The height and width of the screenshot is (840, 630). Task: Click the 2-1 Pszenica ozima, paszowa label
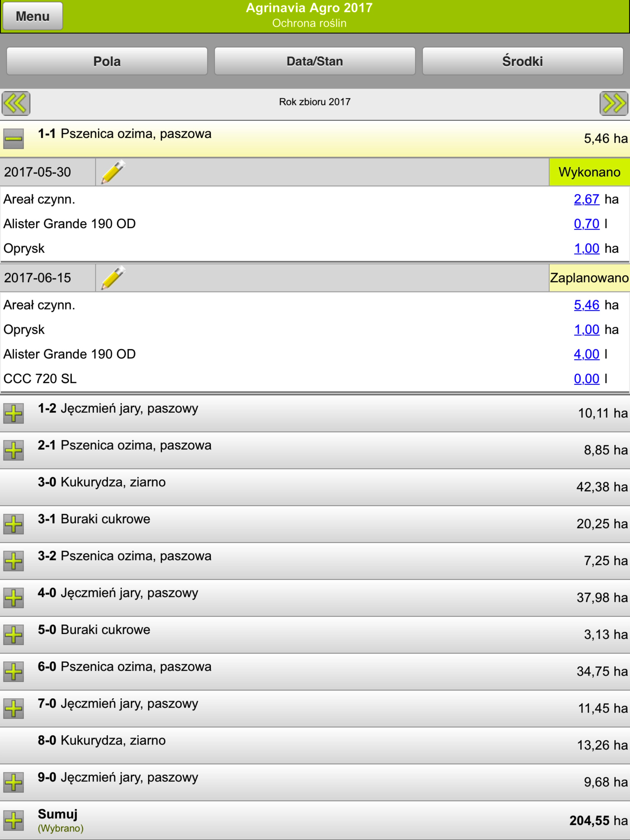coord(125,445)
